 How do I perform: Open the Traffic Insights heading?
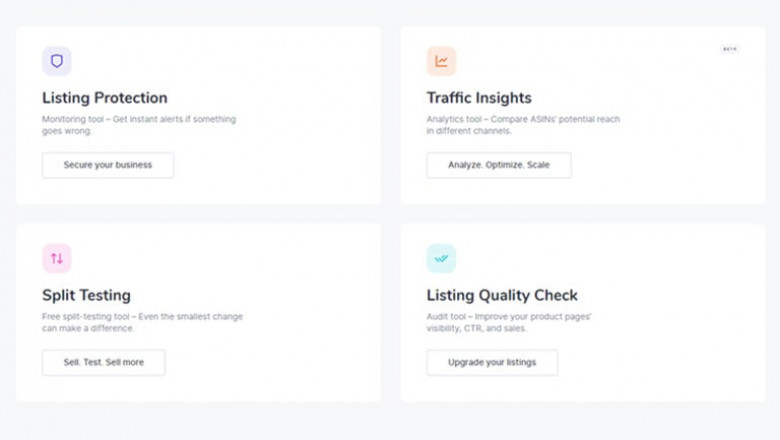click(x=479, y=98)
